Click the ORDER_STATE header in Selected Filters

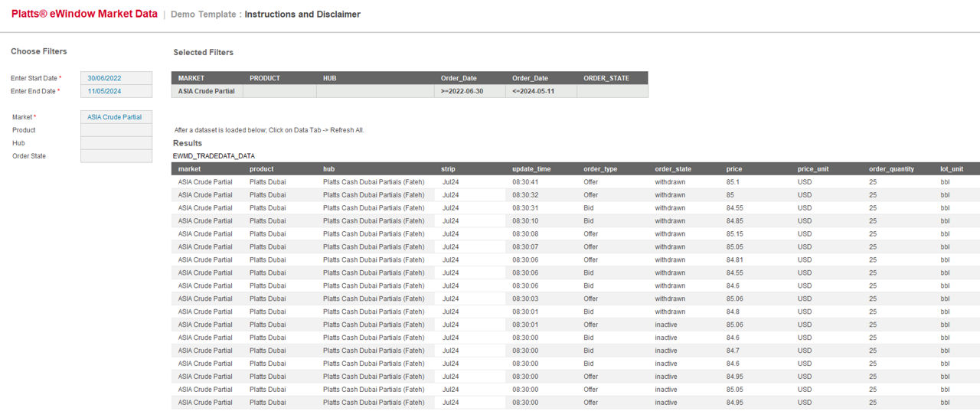(x=606, y=78)
